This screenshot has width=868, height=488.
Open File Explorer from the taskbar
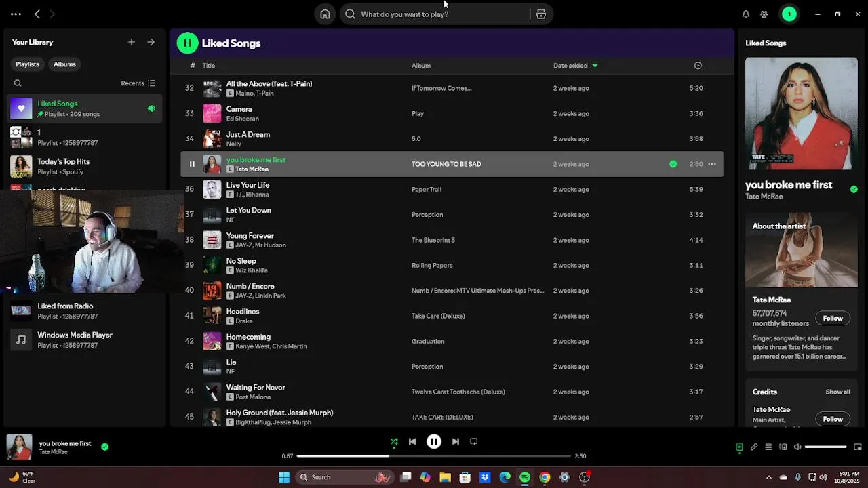tap(445, 477)
